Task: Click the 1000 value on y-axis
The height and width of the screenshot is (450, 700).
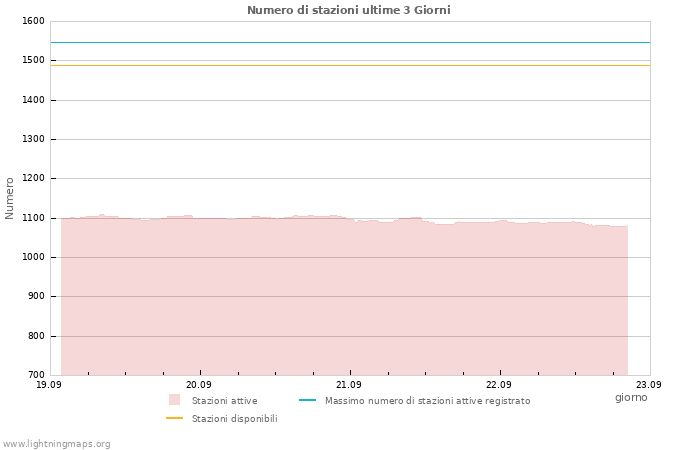Action: [x=33, y=257]
